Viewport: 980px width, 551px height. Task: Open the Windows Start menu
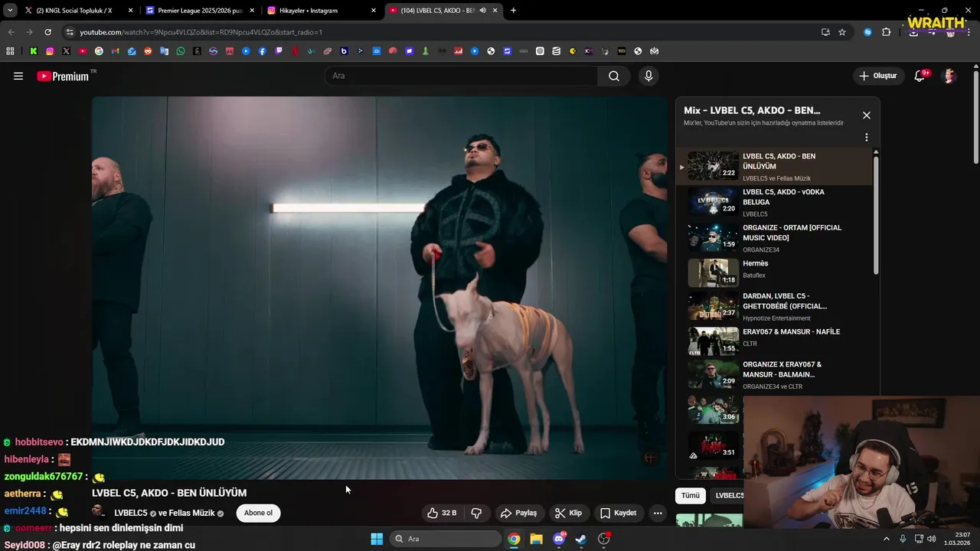(x=377, y=539)
